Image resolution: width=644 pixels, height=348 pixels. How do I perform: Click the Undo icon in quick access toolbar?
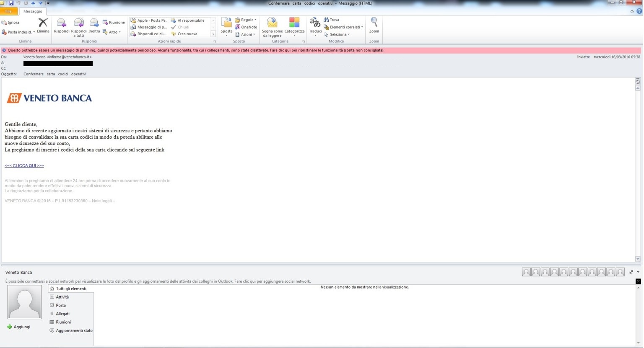pyautogui.click(x=18, y=3)
